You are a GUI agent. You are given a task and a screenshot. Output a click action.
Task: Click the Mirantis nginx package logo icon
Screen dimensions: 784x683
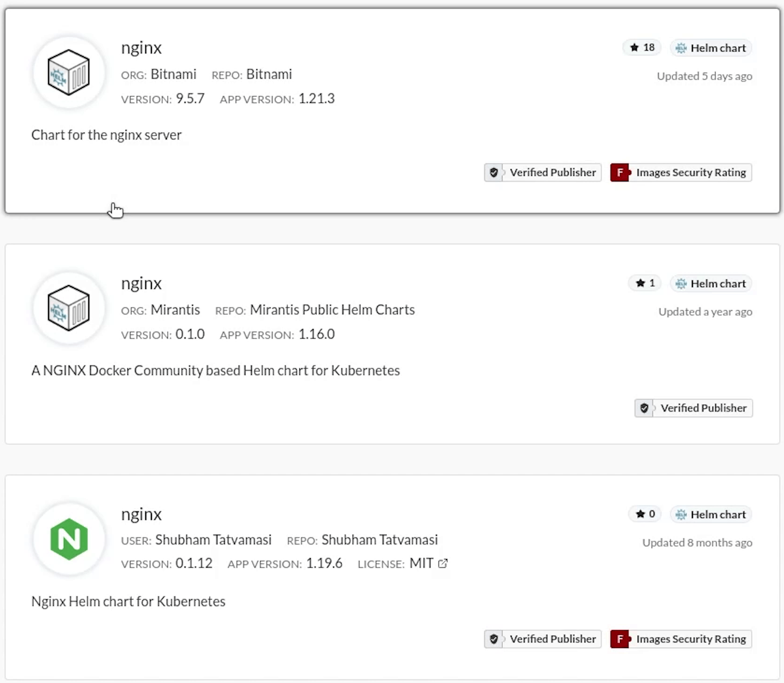(69, 308)
